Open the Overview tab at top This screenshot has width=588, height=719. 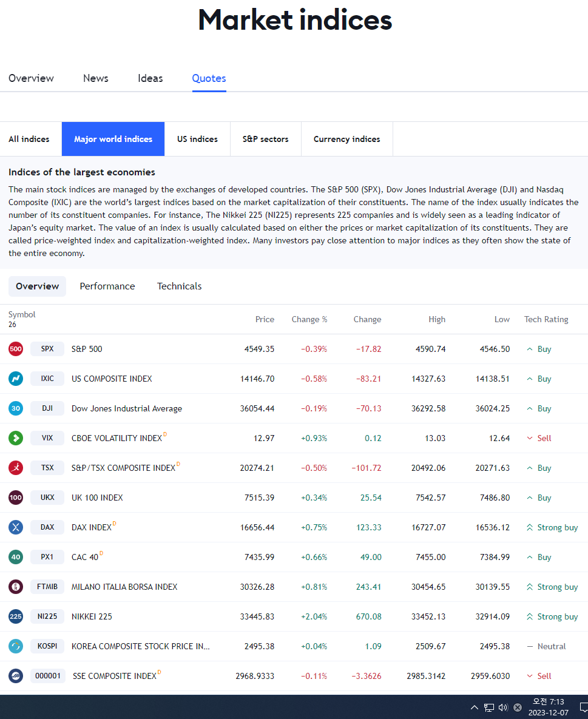(31, 78)
